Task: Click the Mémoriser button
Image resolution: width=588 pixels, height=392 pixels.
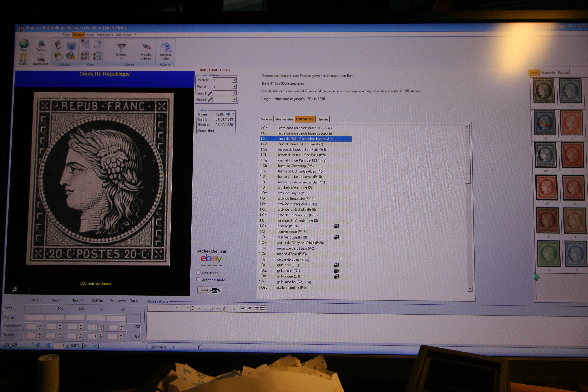Action: pos(159,347)
